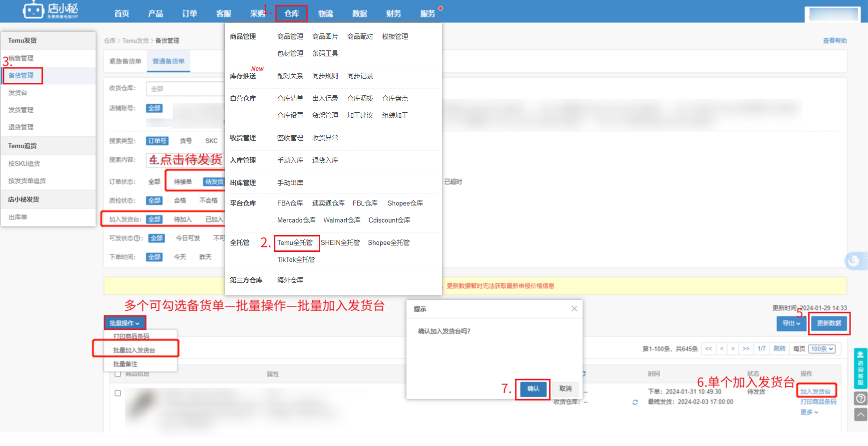The height and width of the screenshot is (446, 868).
Task: Filter 加入发货台 by 待加入
Action: [183, 220]
